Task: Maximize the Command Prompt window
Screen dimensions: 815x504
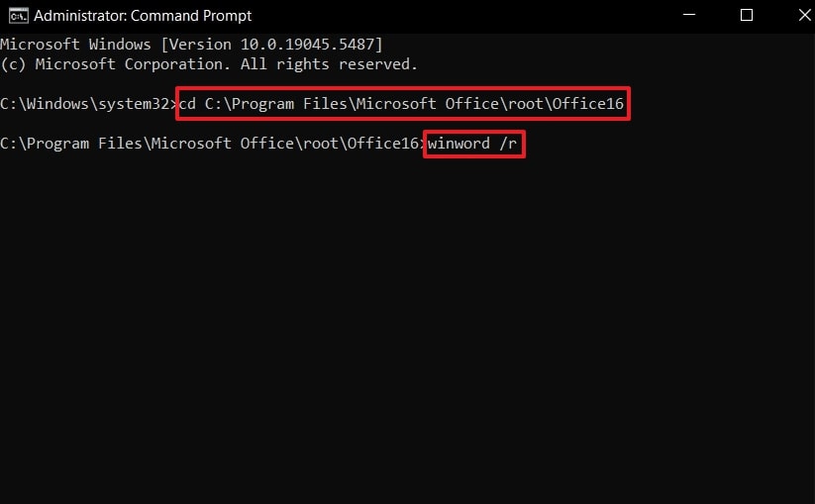Action: tap(746, 15)
